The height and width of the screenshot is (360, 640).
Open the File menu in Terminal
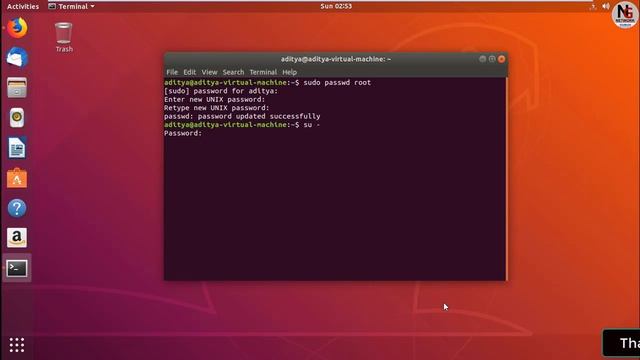coord(172,72)
